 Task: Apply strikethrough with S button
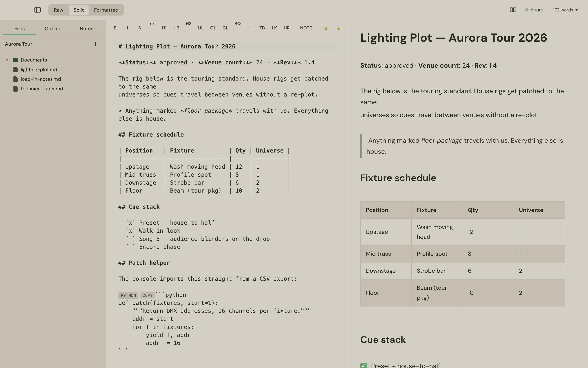pos(140,28)
